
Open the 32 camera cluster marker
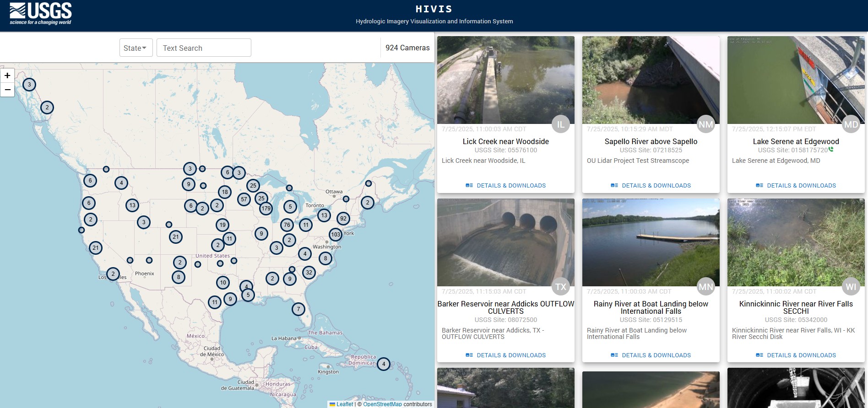point(309,273)
